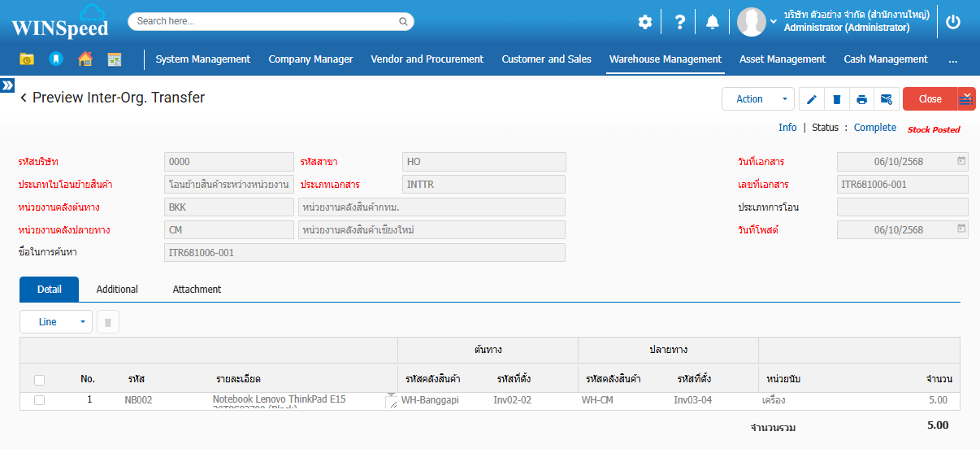
Task: Open the recent folder history icon
Action: pyautogui.click(x=27, y=59)
